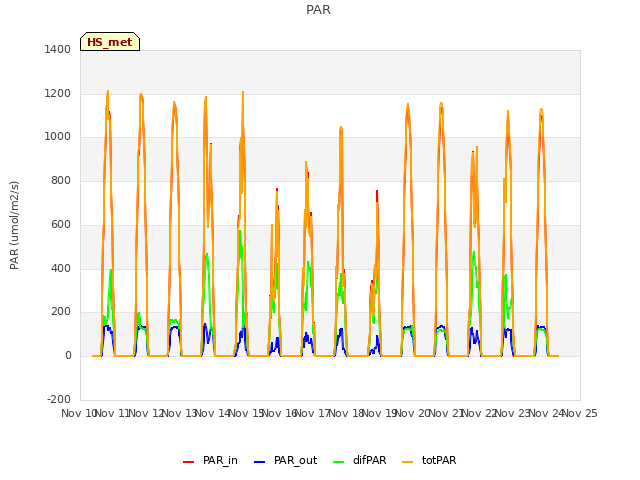Click the 600 y-axis tick label
The height and width of the screenshot is (480, 640).
[x=61, y=224]
